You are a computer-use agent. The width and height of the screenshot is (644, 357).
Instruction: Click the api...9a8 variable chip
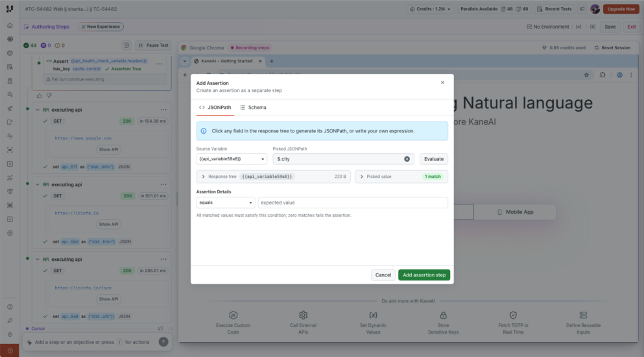click(x=69, y=317)
